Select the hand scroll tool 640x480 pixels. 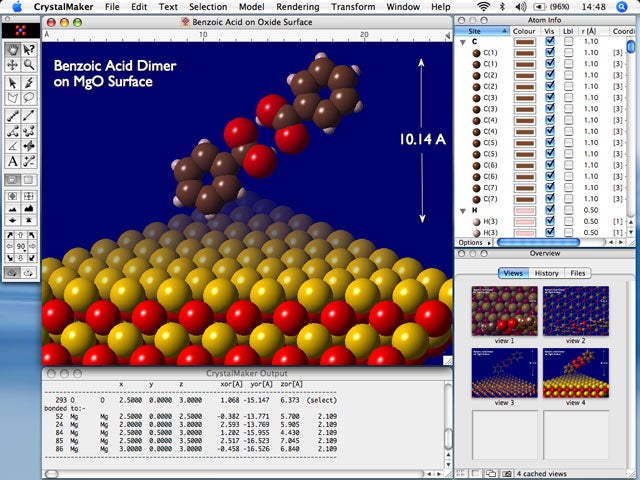(x=11, y=49)
